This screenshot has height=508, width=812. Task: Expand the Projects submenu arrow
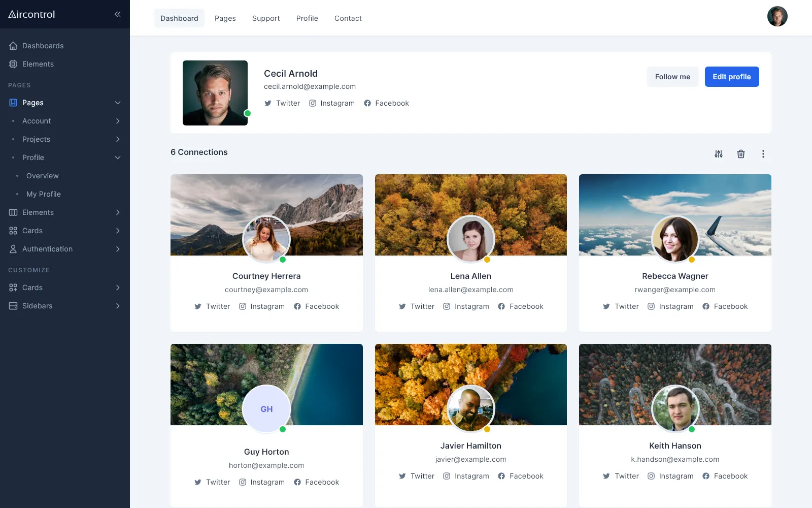tap(118, 139)
